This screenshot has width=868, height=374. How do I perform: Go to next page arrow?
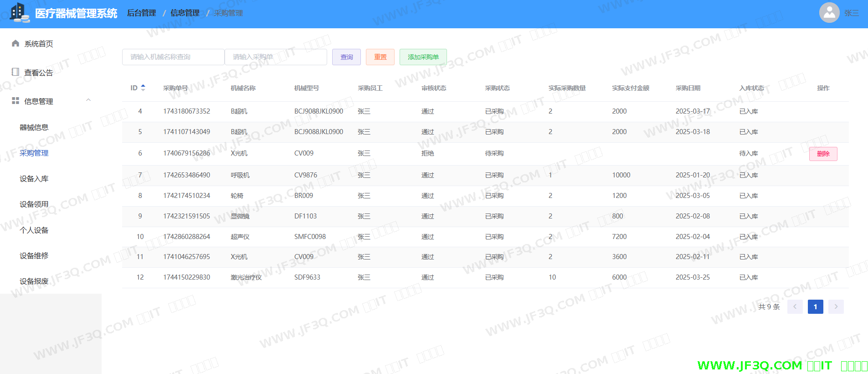[836, 306]
